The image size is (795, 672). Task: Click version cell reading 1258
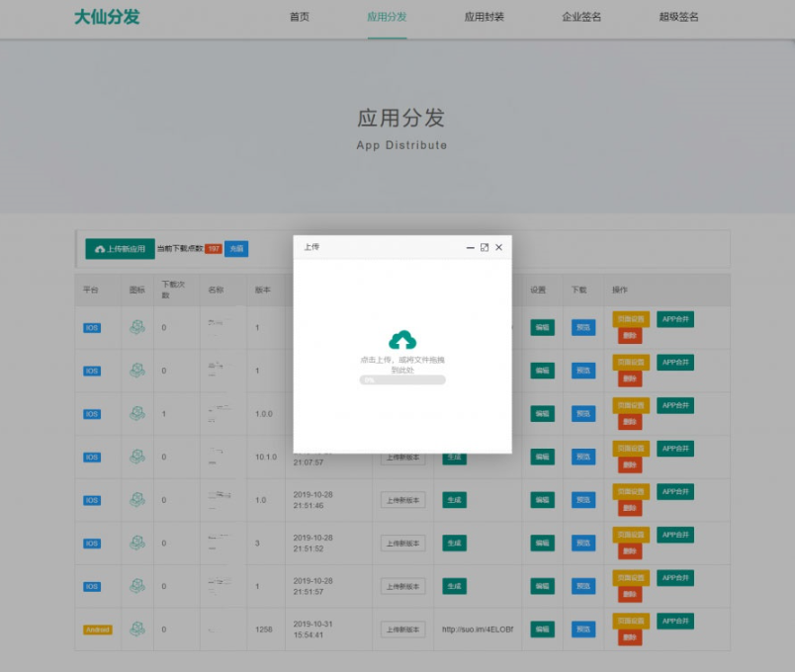coord(264,630)
